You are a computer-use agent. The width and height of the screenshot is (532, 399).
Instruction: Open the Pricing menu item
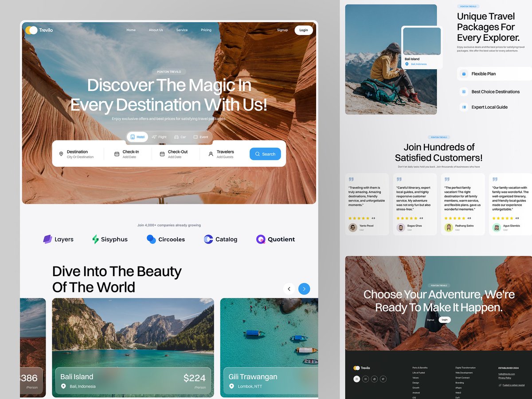click(206, 30)
